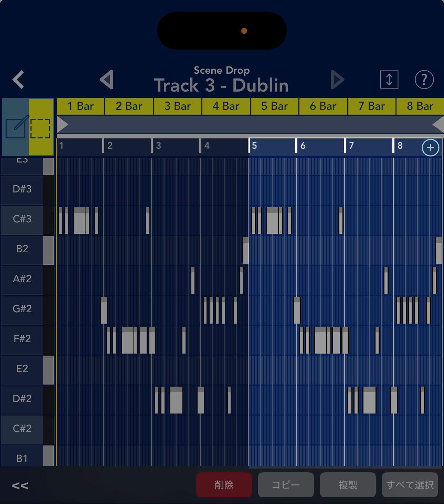Go to the next track
This screenshot has height=504, width=444.
(x=337, y=80)
